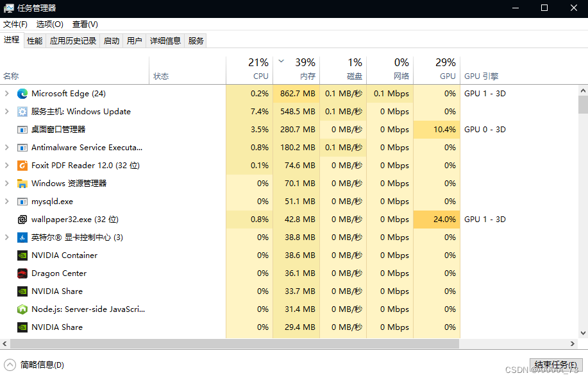Switch to the 详细信息 tab
Viewport: 588px width, 380px height.
[165, 40]
